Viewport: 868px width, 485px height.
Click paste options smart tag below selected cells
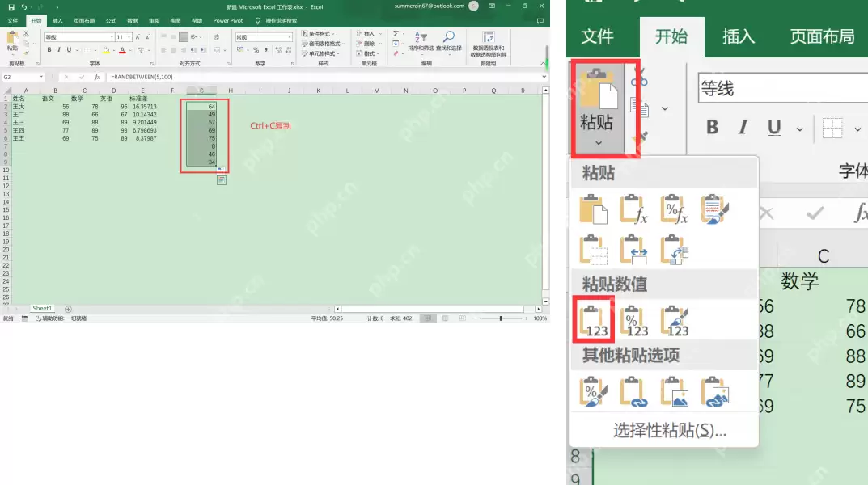point(222,180)
